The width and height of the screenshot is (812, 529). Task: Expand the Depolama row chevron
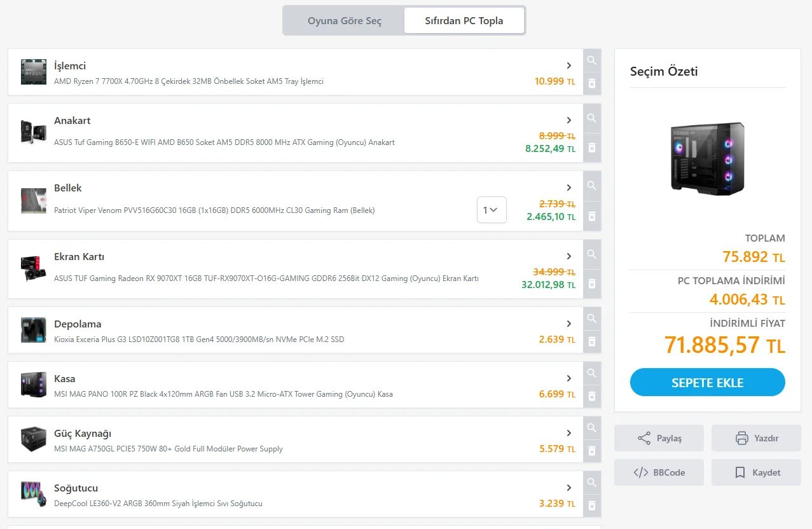point(569,324)
